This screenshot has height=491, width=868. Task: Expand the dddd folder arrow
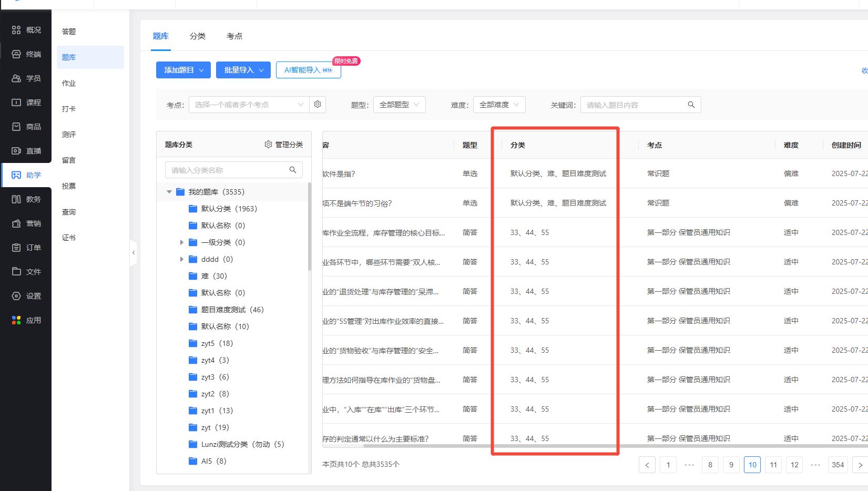click(x=182, y=259)
